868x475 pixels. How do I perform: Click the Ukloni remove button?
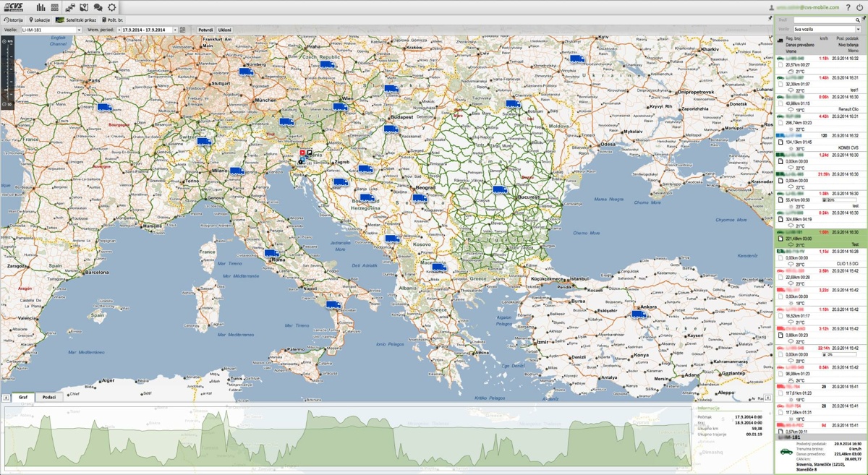coord(225,30)
